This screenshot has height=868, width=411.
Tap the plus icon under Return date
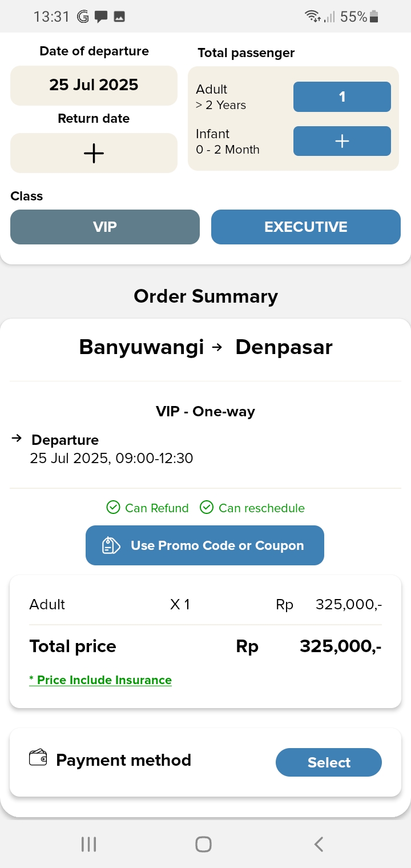tap(94, 153)
